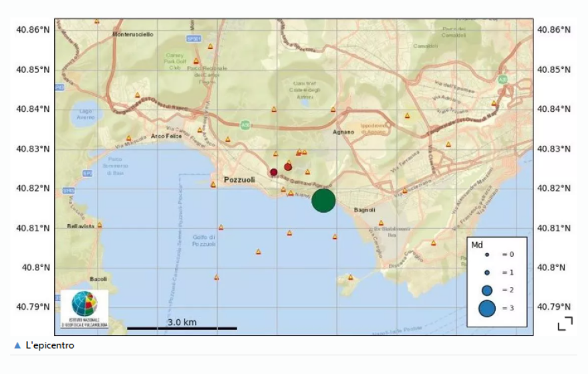This screenshot has height=374, width=588.
Task: Click the blue triangle beside L'epicentro
Action: click(17, 346)
